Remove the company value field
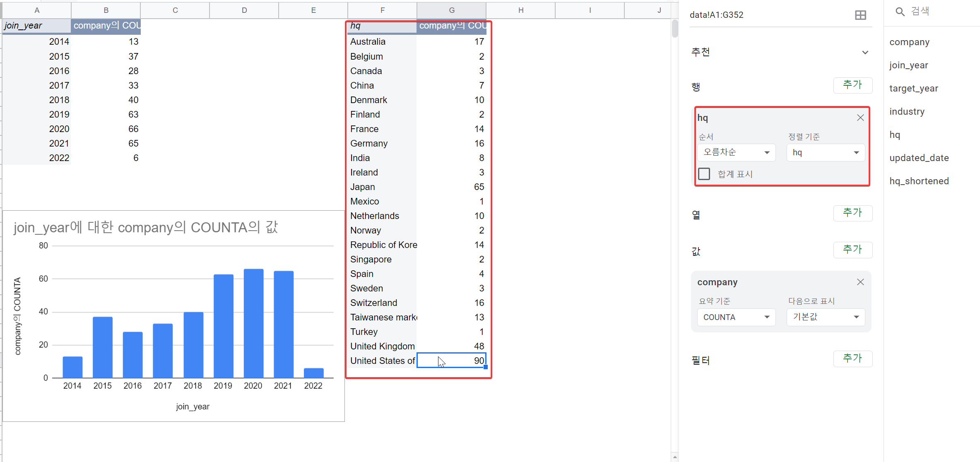This screenshot has height=462, width=980. point(860,282)
